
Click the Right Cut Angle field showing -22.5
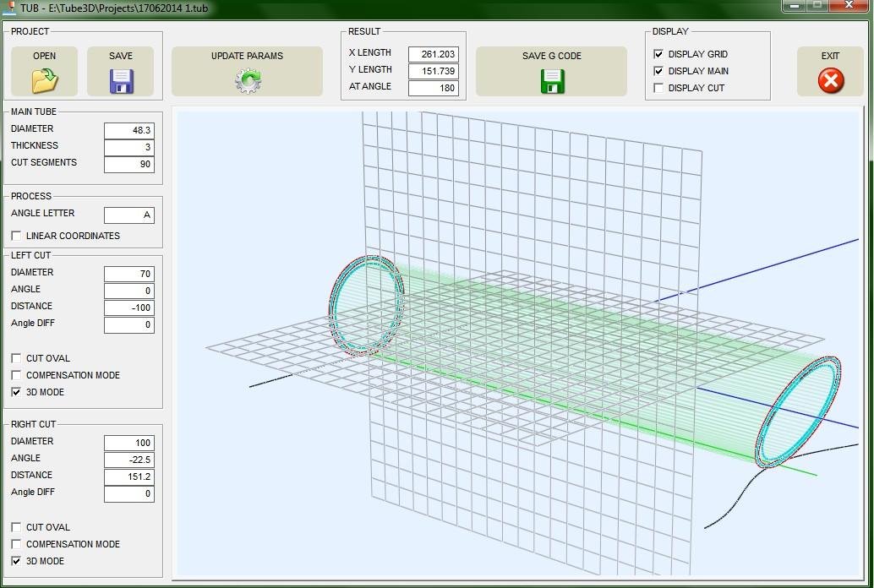coord(128,460)
